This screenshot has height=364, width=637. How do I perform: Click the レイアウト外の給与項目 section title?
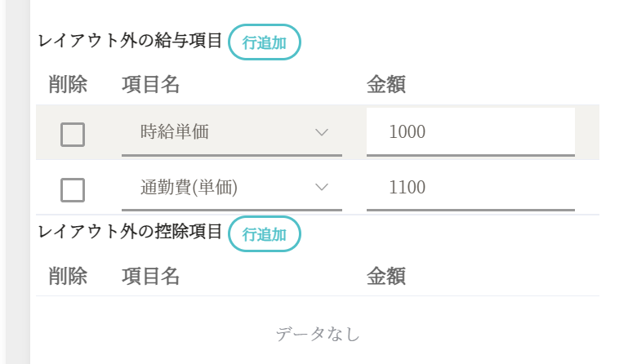click(131, 41)
